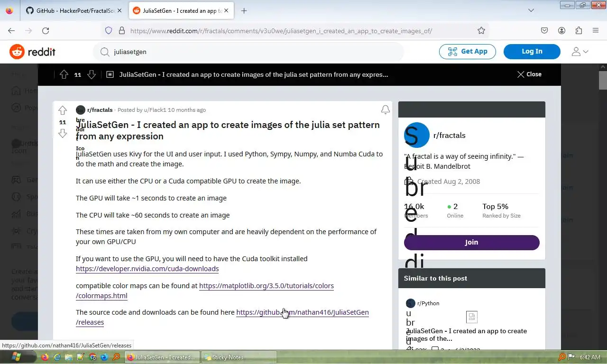
Task: Click the Log In button
Action: (532, 52)
